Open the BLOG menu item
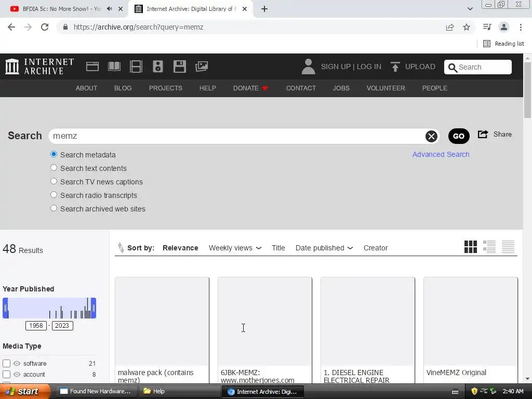 123,88
